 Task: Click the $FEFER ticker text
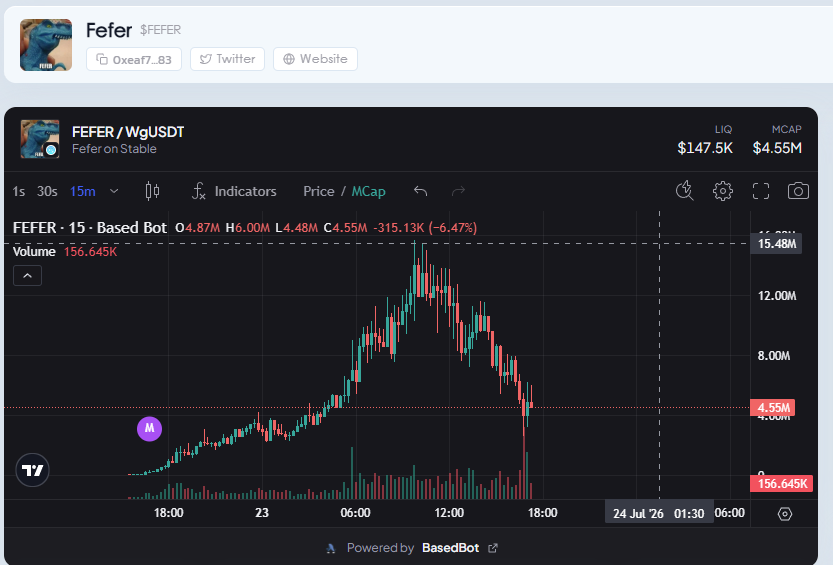click(x=160, y=30)
